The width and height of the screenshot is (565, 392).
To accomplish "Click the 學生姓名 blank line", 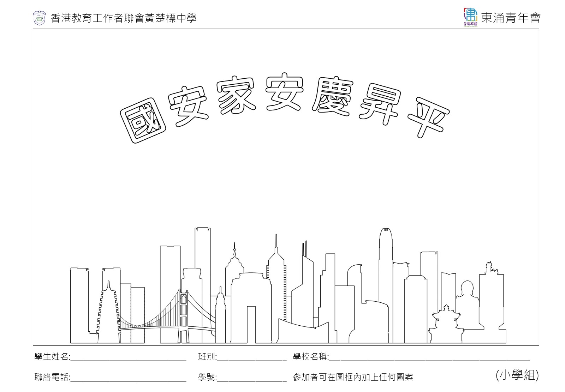I will pyautogui.click(x=128, y=358).
